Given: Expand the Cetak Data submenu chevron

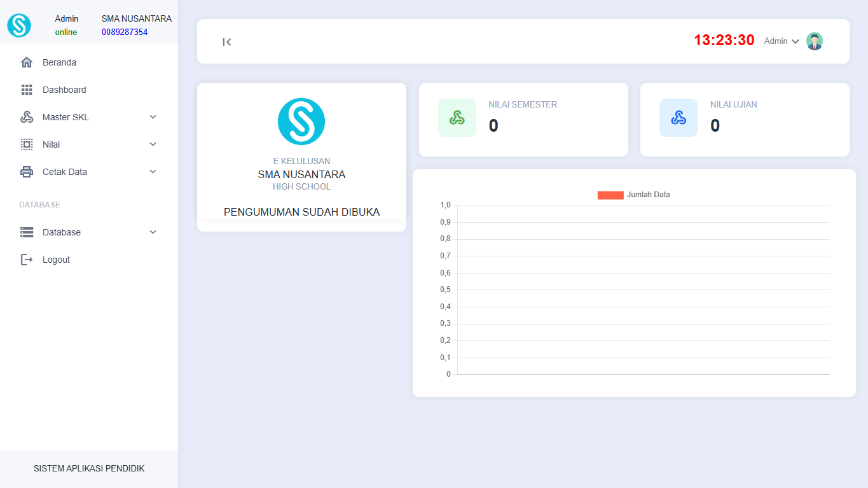Looking at the screenshot, I should pyautogui.click(x=153, y=172).
